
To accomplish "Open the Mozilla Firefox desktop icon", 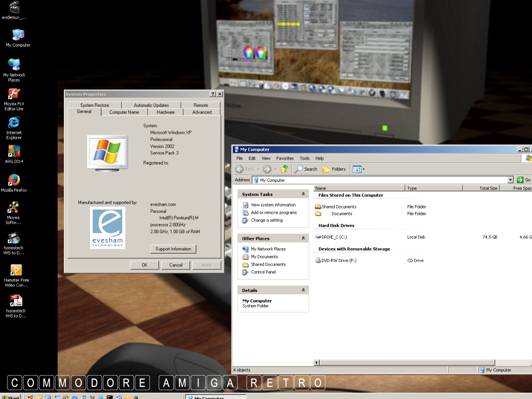I will pyautogui.click(x=14, y=180).
